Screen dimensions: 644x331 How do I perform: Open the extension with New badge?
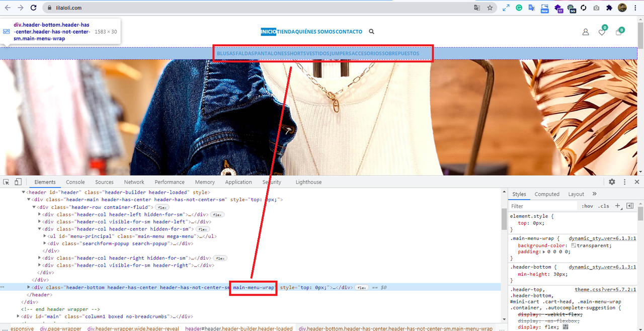(544, 8)
